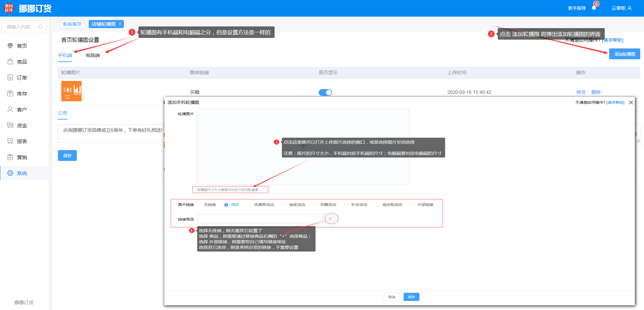The height and width of the screenshot is (310, 644).
Task: Choose the 优惠券活动 radio option
Action: coord(250,205)
